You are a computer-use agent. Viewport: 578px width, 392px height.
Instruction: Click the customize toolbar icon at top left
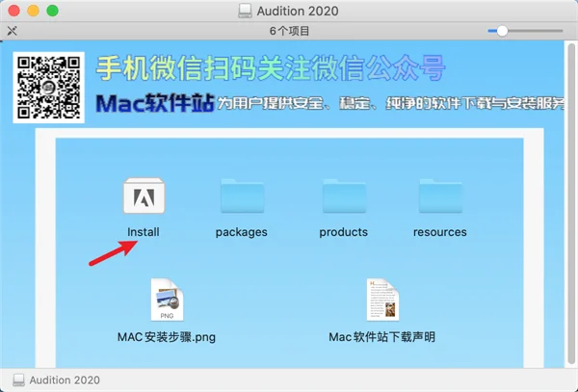click(x=13, y=31)
